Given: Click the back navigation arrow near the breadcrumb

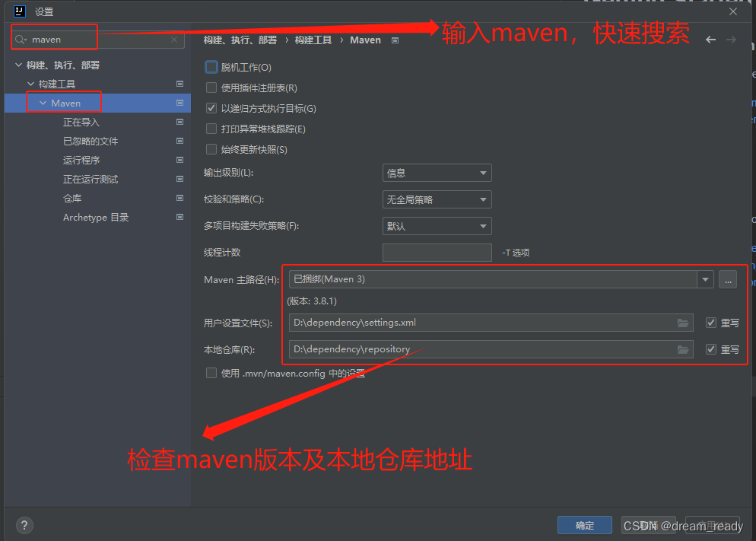Looking at the screenshot, I should tap(710, 40).
